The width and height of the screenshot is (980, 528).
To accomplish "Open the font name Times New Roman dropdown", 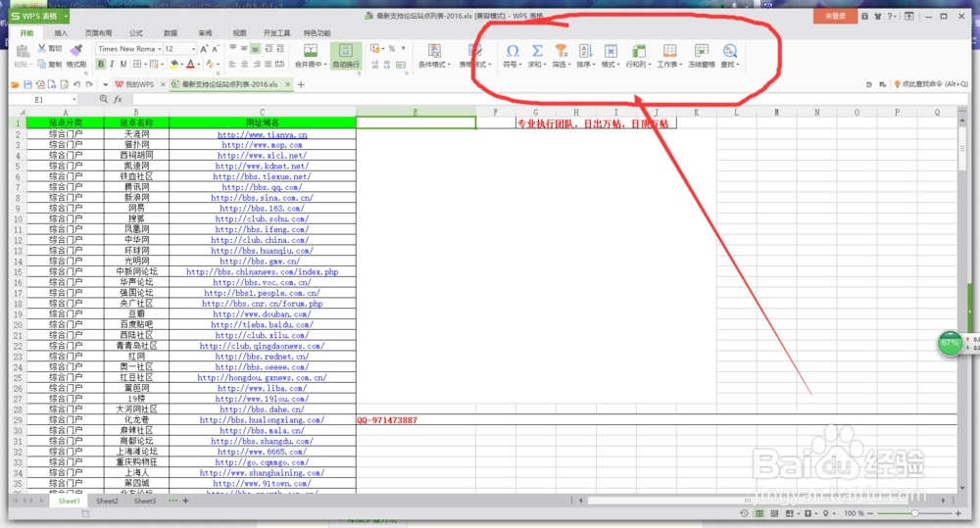I will pyautogui.click(x=160, y=49).
